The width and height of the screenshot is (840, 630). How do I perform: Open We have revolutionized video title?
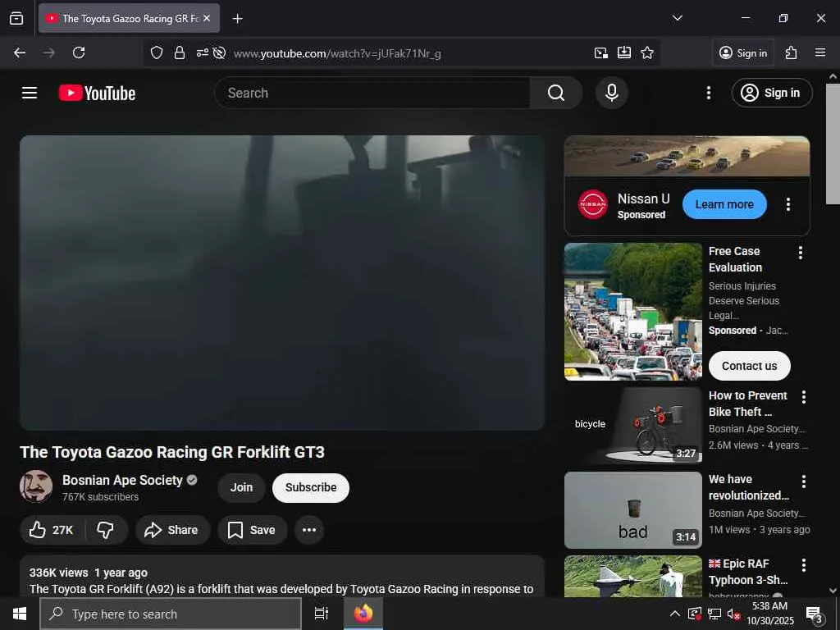tap(748, 487)
